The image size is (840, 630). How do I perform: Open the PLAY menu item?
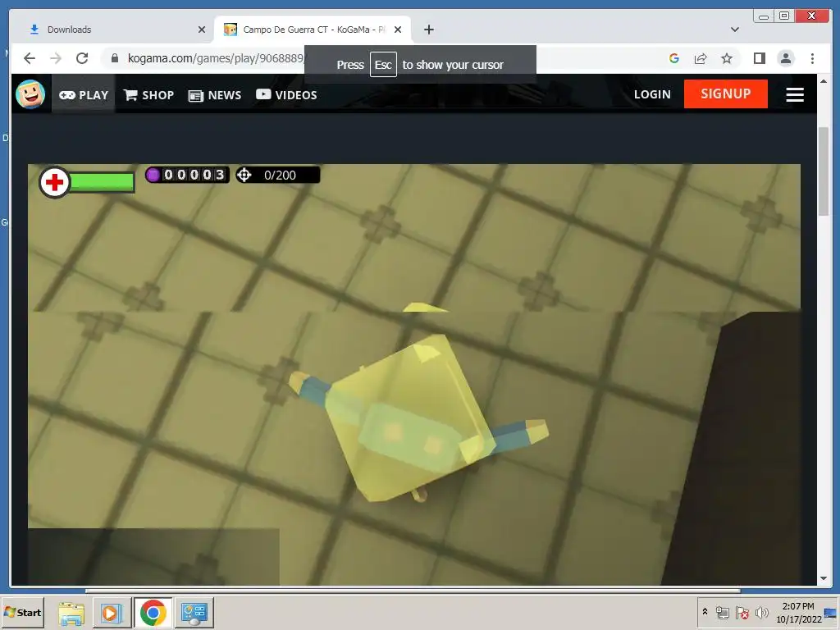point(84,95)
